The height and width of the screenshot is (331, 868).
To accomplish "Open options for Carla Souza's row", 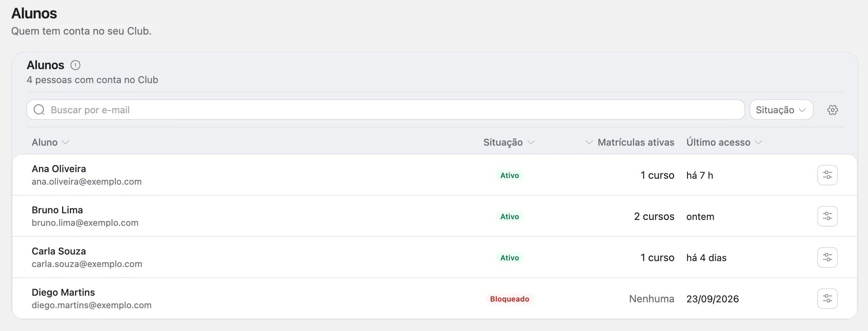I will pos(828,257).
